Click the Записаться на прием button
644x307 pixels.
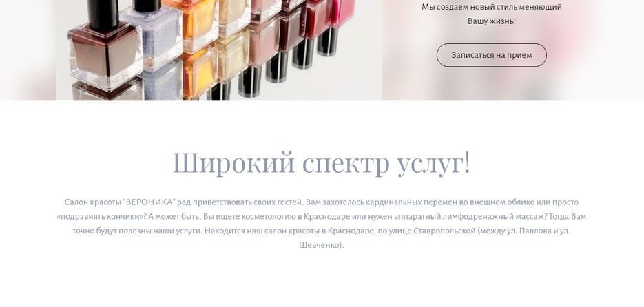pyautogui.click(x=491, y=55)
